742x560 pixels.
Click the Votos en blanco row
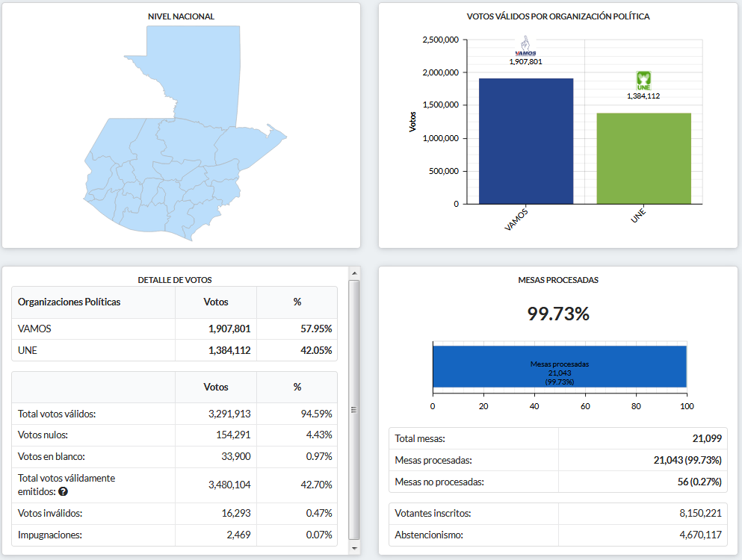175,456
